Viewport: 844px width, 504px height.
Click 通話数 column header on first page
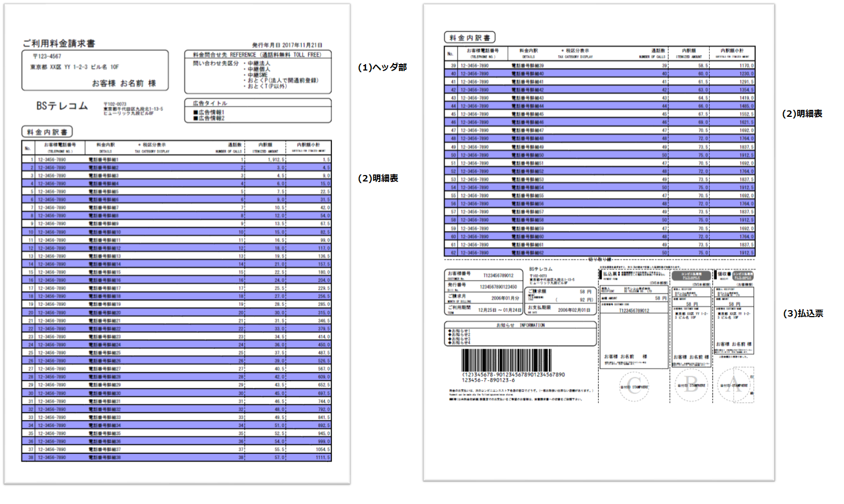click(x=234, y=145)
